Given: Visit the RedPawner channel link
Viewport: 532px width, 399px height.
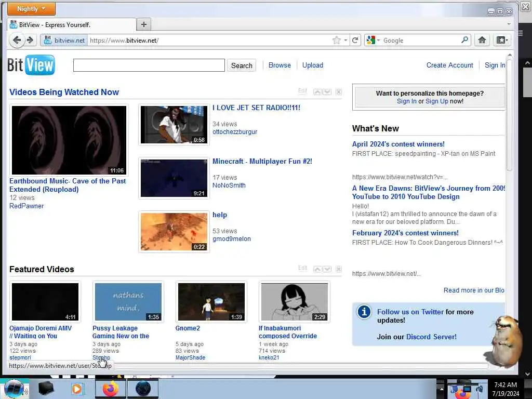Looking at the screenshot, I should coord(26,206).
